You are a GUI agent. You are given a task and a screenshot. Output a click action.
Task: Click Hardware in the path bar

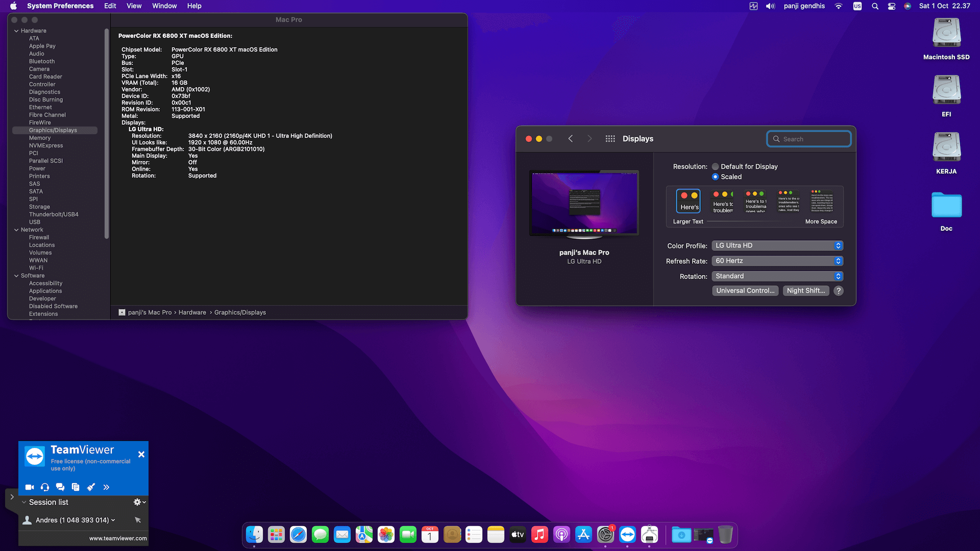click(192, 312)
